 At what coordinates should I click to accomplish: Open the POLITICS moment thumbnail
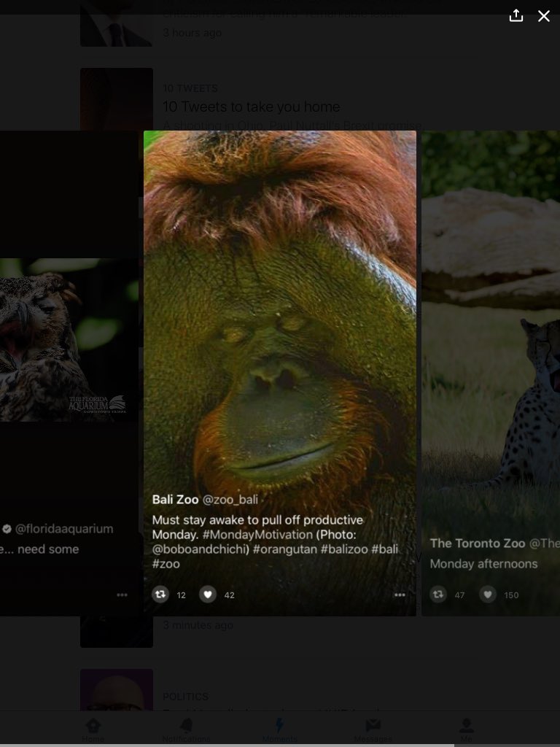117,690
